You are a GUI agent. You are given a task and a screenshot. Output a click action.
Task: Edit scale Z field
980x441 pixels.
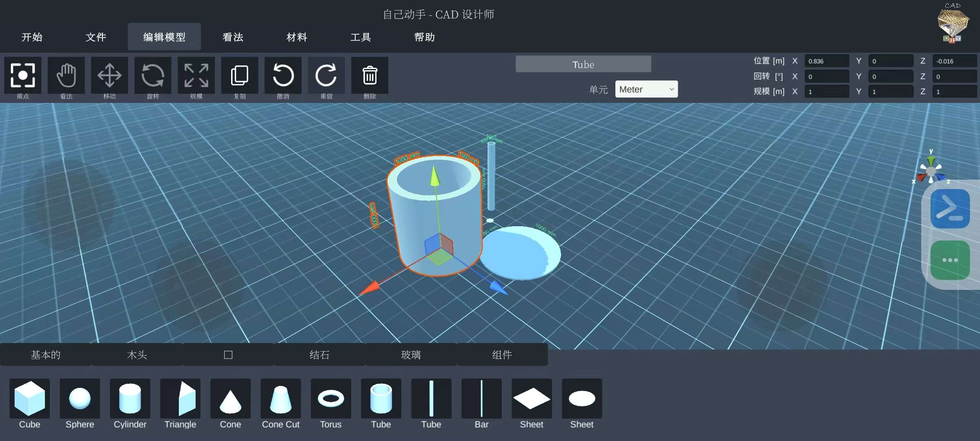[954, 91]
